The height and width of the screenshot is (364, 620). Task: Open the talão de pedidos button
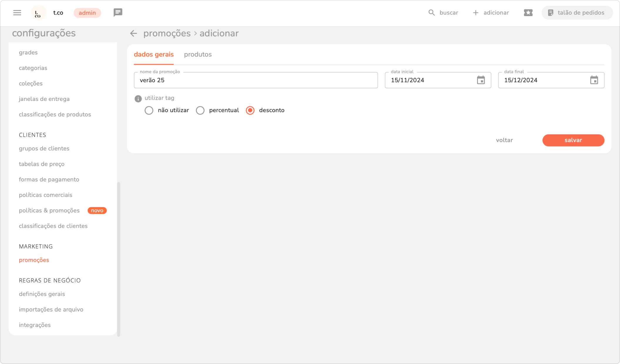click(577, 13)
